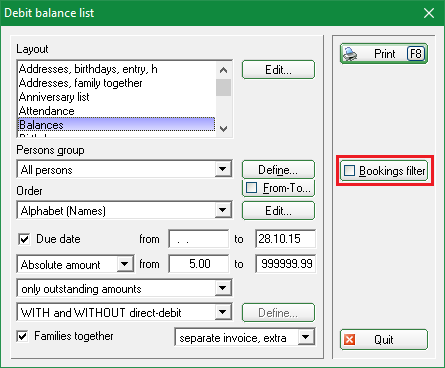Click the Due date from field
445x368 pixels.
coord(199,239)
